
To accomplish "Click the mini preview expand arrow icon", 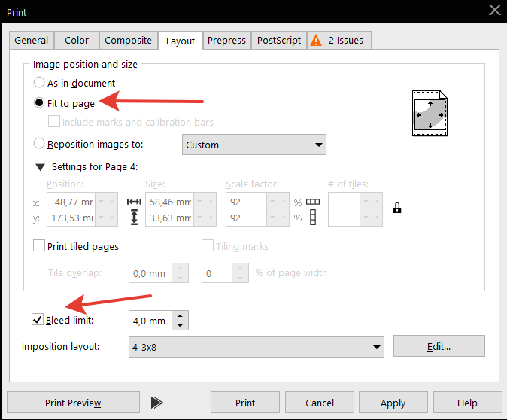I will 156,403.
